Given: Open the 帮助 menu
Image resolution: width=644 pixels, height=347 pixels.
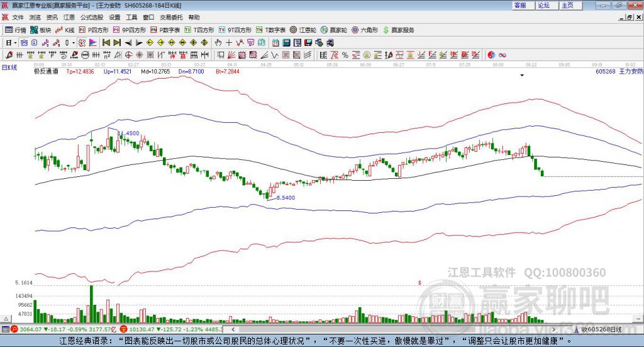Looking at the screenshot, I should tap(194, 17).
